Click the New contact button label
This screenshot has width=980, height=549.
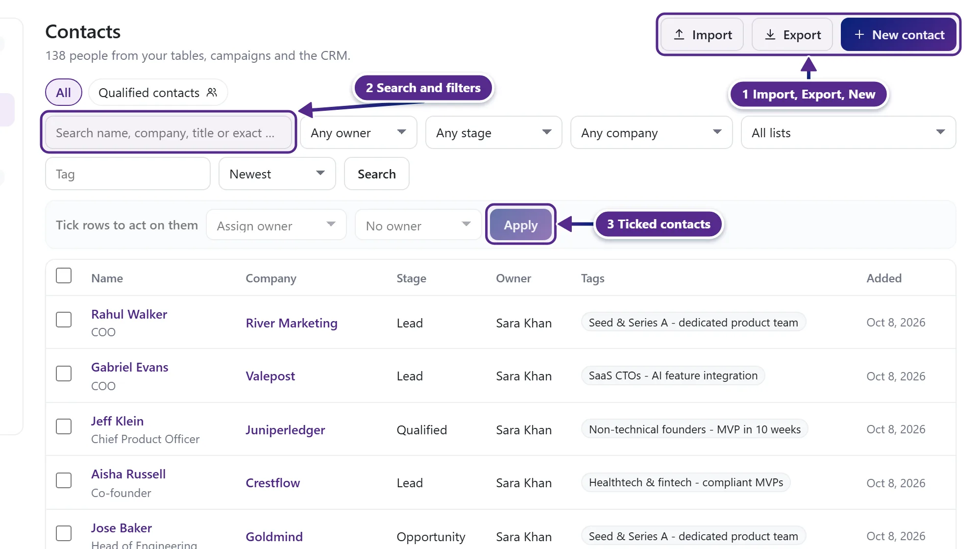tap(908, 35)
